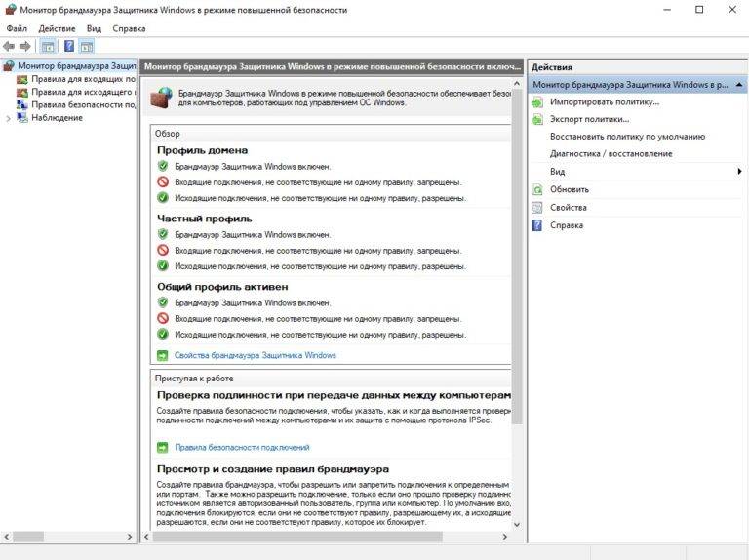Viewport: 749px width, 560px height.
Task: Open the Действие menu
Action: click(57, 28)
